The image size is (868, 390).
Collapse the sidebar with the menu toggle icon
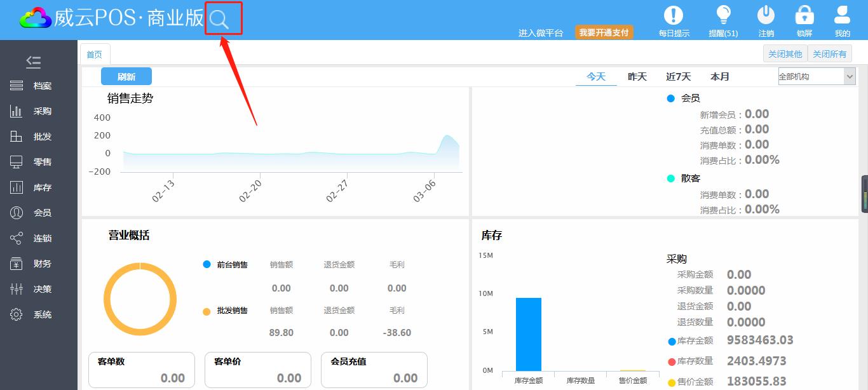pyautogui.click(x=33, y=62)
